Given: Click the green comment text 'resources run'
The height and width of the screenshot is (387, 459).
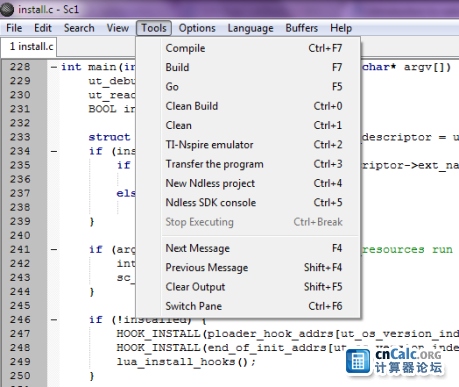Looking at the screenshot, I should tap(407, 250).
